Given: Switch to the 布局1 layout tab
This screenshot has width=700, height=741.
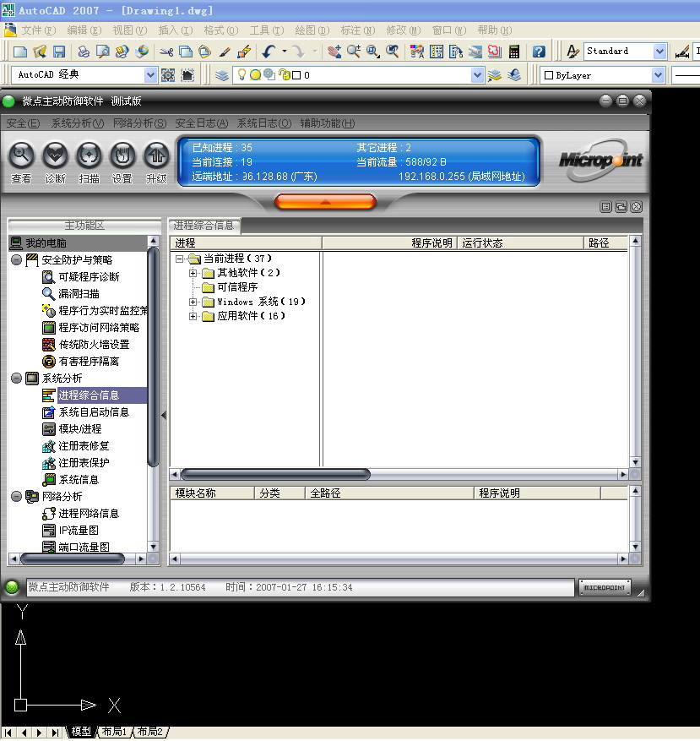Looking at the screenshot, I should click(114, 732).
